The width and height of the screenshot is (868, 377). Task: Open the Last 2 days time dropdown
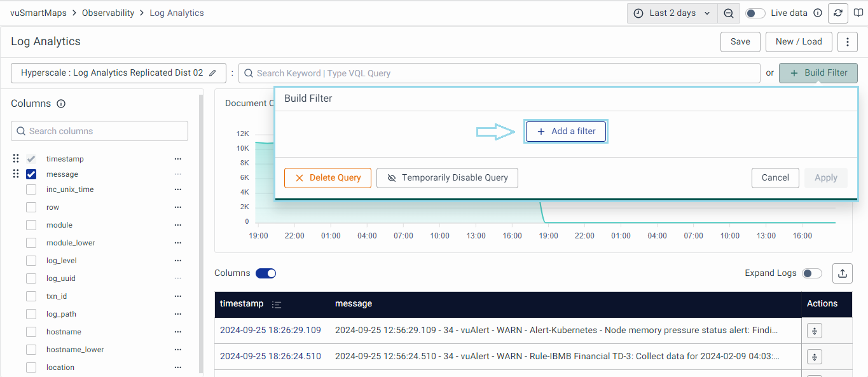click(x=672, y=13)
